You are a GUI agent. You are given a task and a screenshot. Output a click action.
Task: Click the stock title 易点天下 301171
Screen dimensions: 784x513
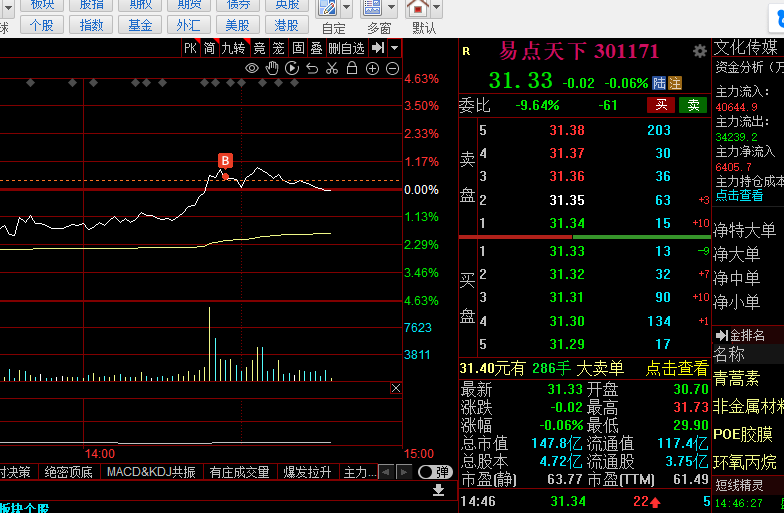click(579, 51)
